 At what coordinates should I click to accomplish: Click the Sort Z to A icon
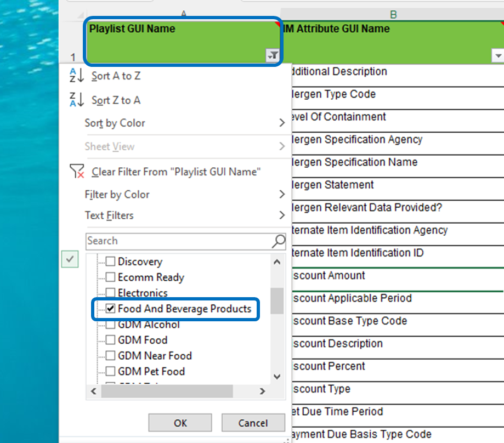pyautogui.click(x=76, y=100)
